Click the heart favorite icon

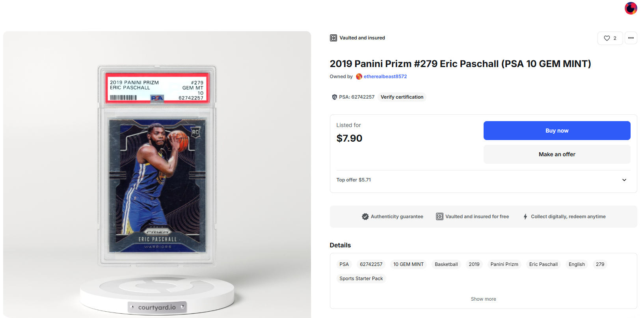(607, 38)
